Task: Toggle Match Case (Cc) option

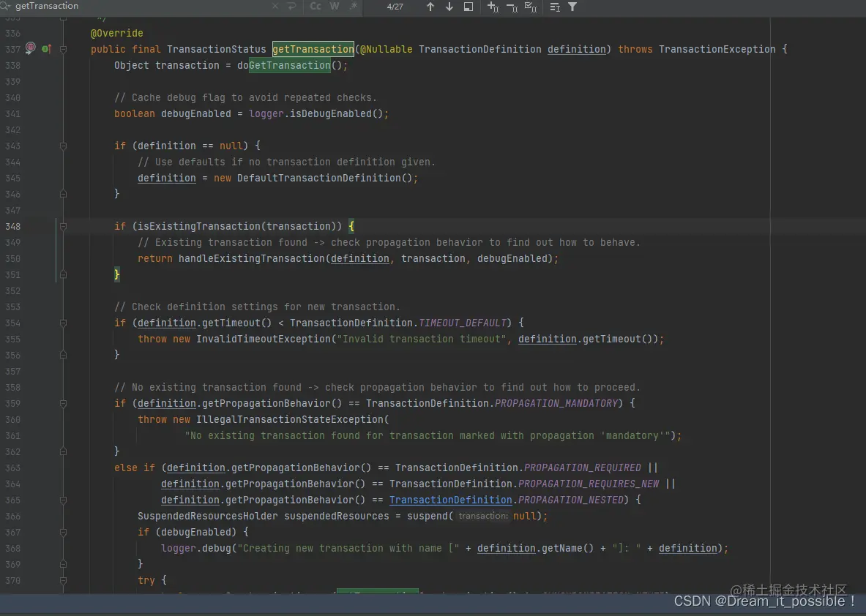Action: click(x=316, y=6)
